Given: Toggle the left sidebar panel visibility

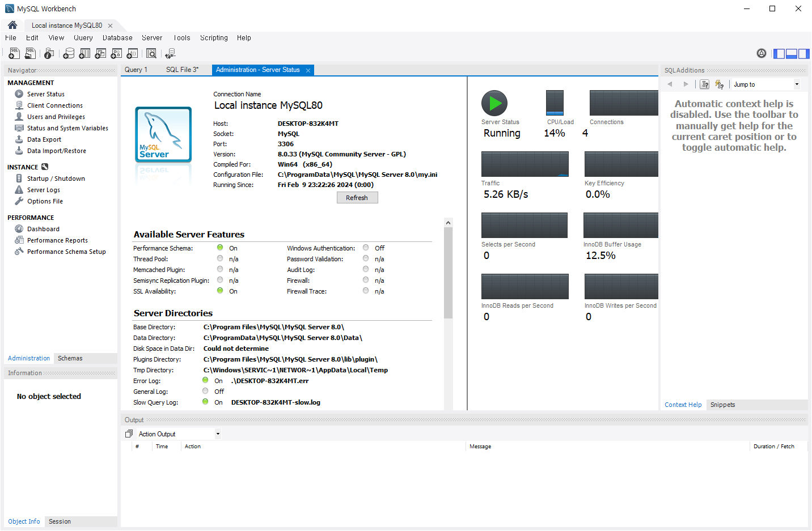Looking at the screenshot, I should coord(779,54).
